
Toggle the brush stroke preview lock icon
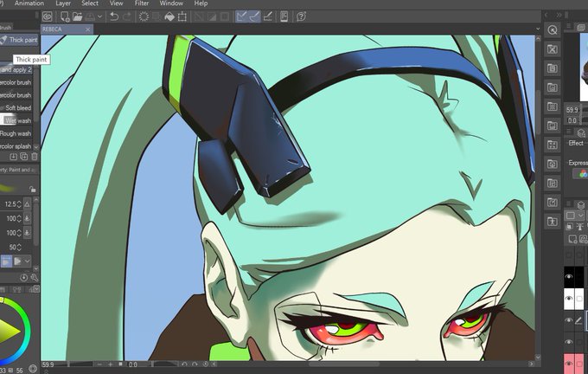click(x=33, y=190)
